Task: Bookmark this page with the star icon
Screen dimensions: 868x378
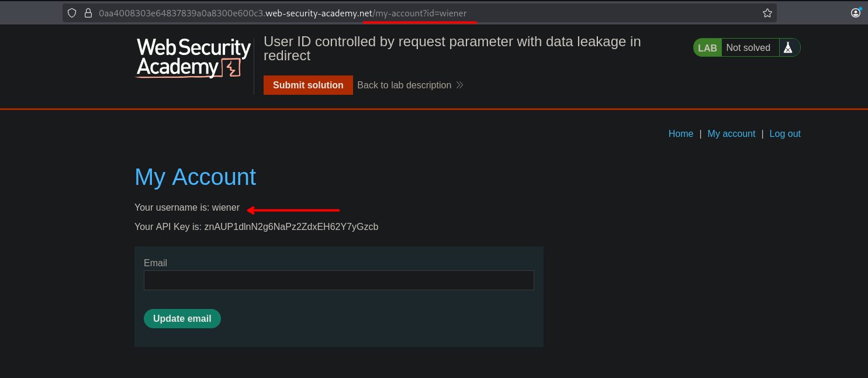Action: coord(767,13)
